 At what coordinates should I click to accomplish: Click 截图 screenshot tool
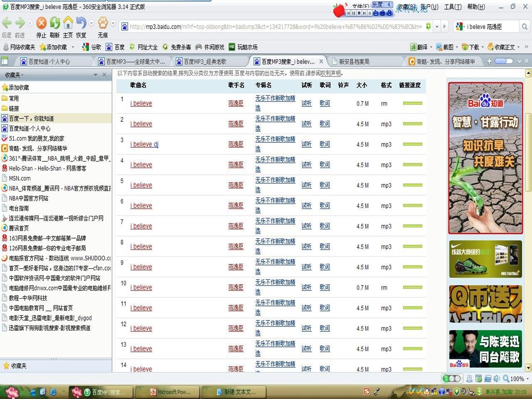pos(445,47)
